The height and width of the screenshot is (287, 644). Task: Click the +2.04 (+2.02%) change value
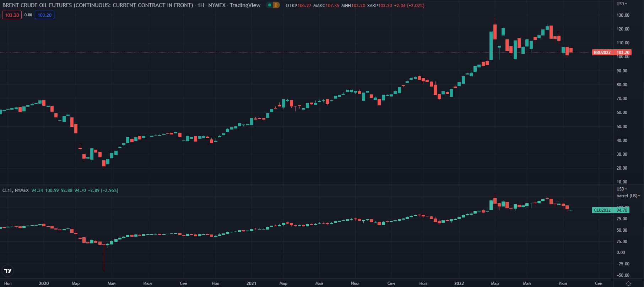(x=409, y=5)
